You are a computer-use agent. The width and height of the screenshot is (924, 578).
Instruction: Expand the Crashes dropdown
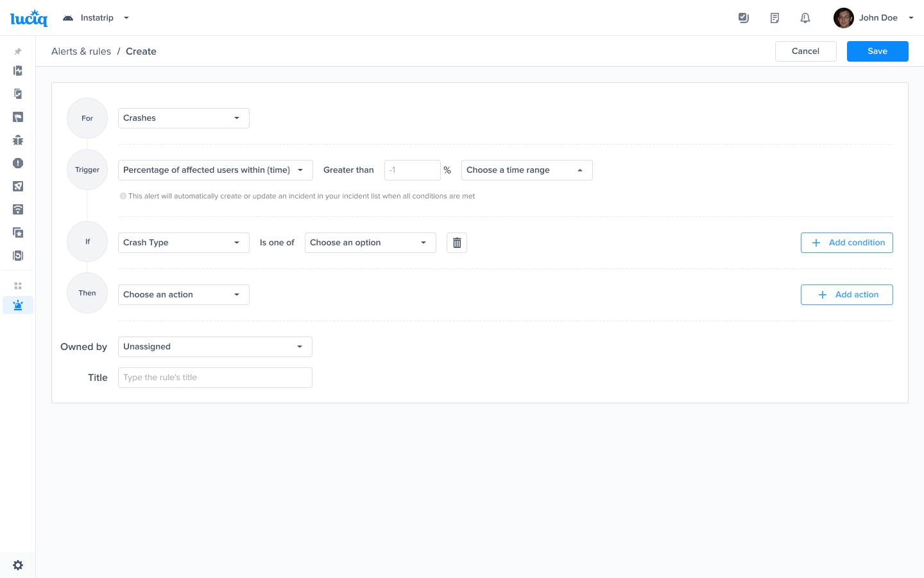coord(184,118)
